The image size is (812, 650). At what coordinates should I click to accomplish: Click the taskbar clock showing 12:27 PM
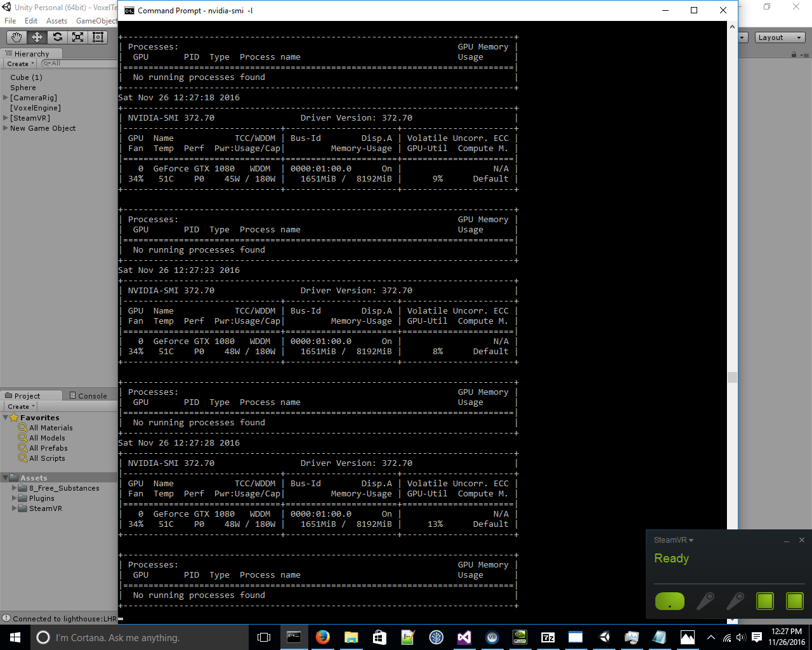(787, 637)
